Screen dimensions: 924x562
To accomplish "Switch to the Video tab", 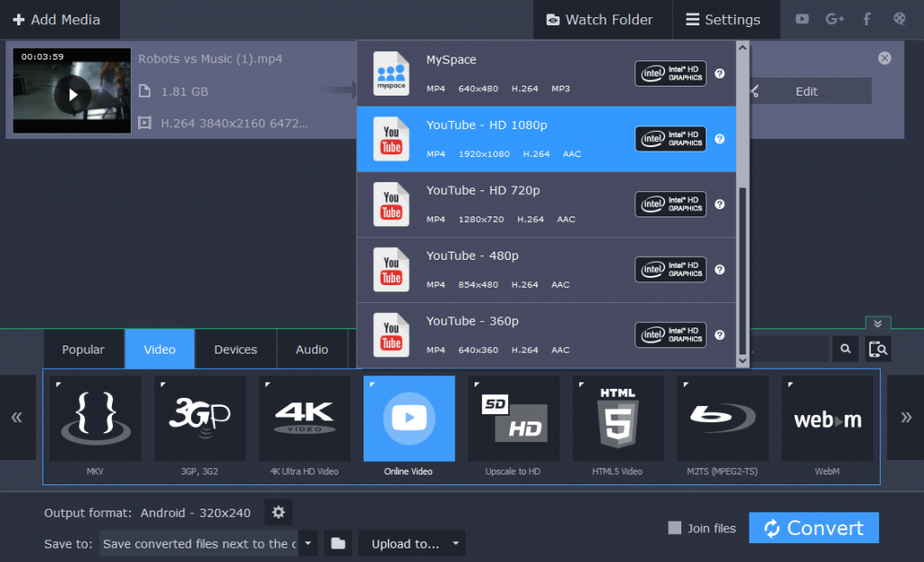I will pos(160,349).
